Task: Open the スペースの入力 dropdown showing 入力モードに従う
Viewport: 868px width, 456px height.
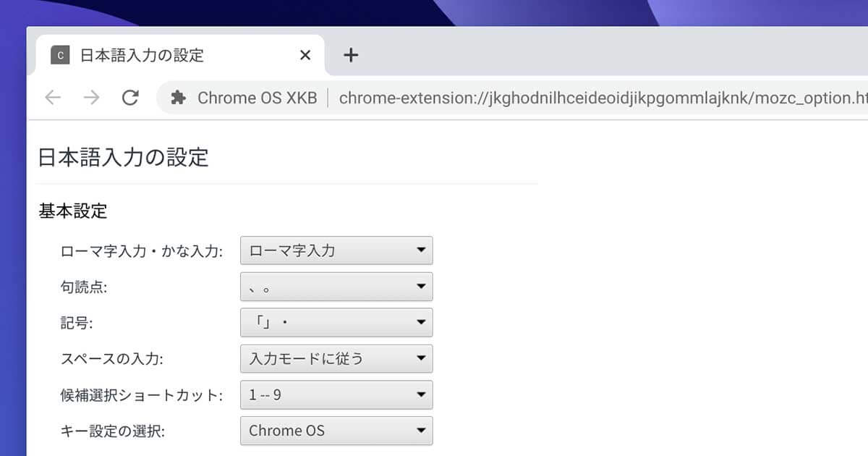Action: (x=336, y=358)
